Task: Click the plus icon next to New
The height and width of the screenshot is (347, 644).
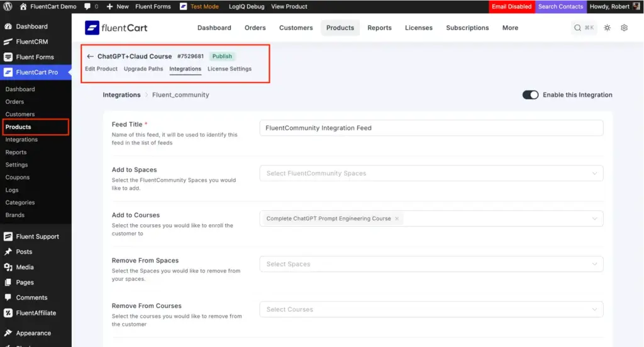Action: pos(109,6)
